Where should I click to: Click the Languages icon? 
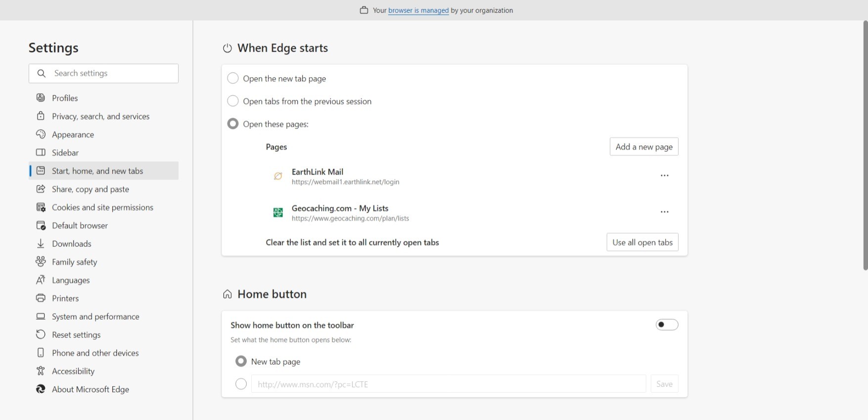tap(41, 280)
